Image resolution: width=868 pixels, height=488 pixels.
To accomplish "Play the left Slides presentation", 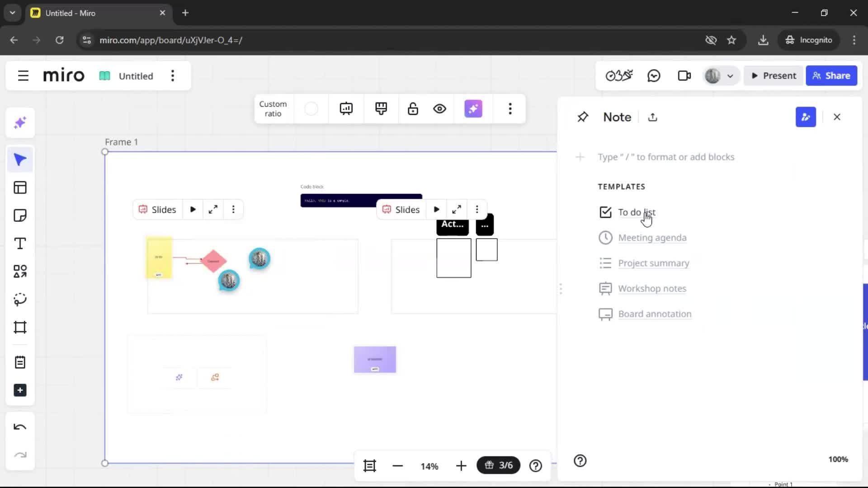I will (193, 210).
